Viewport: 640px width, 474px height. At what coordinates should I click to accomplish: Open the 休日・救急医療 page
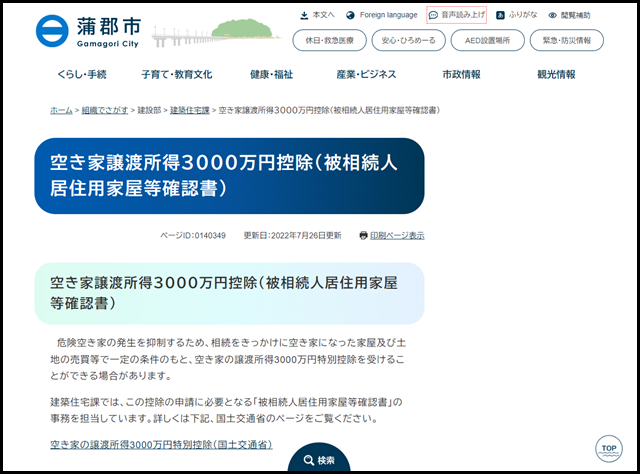point(329,40)
